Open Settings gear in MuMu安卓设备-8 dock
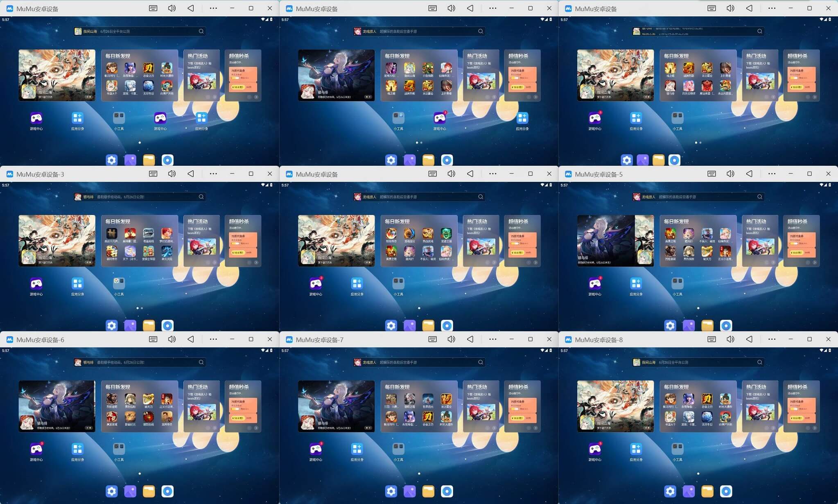 click(670, 491)
